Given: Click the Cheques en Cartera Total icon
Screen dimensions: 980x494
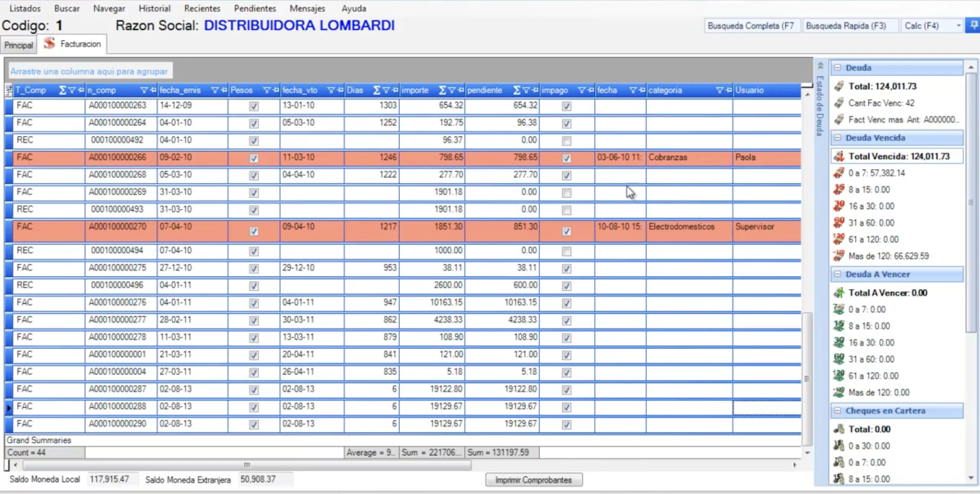Looking at the screenshot, I should 839,429.
